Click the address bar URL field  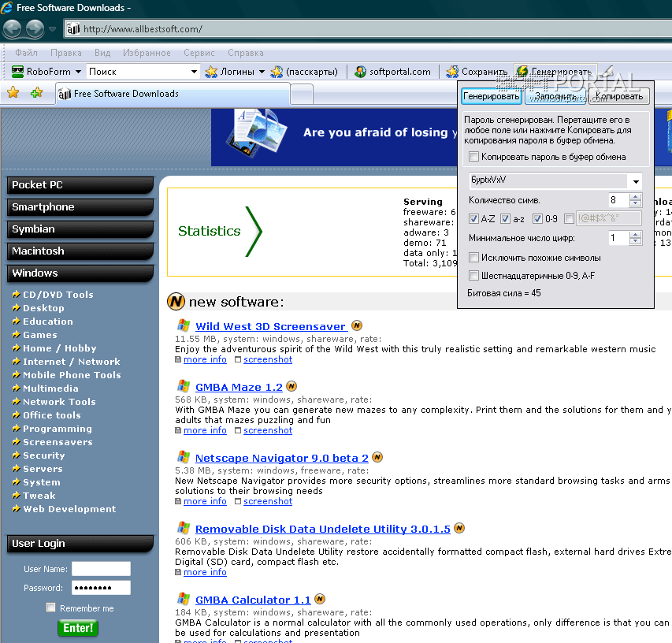369,29
